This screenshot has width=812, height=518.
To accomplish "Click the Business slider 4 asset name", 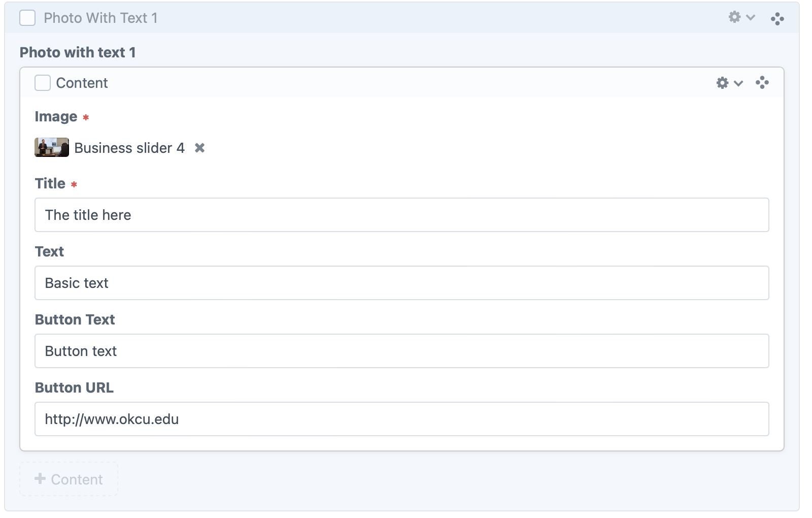I will point(129,148).
